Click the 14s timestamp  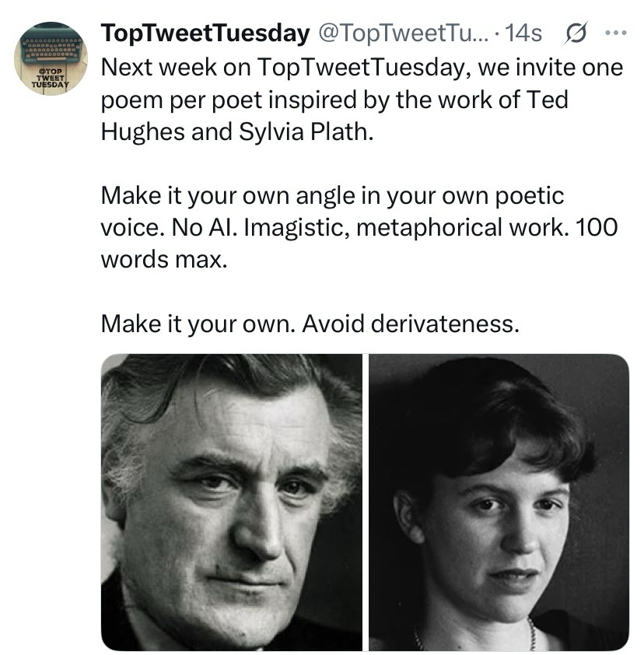[523, 33]
